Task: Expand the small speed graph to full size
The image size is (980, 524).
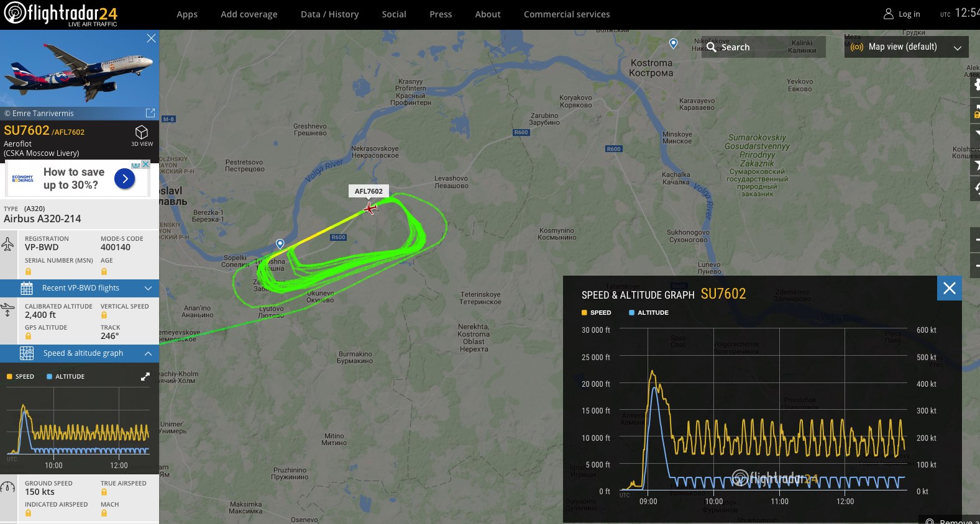Action: click(145, 377)
